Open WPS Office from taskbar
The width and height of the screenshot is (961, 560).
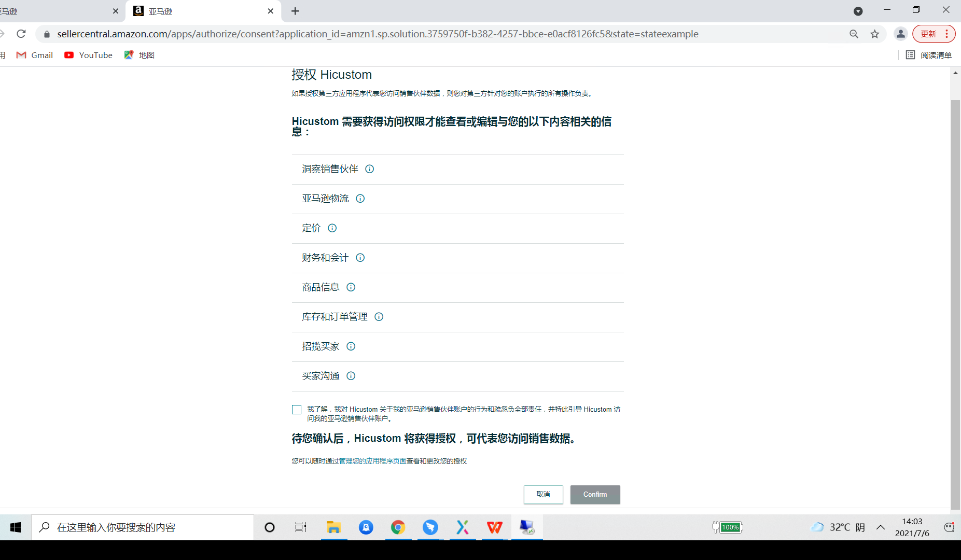tap(495, 527)
